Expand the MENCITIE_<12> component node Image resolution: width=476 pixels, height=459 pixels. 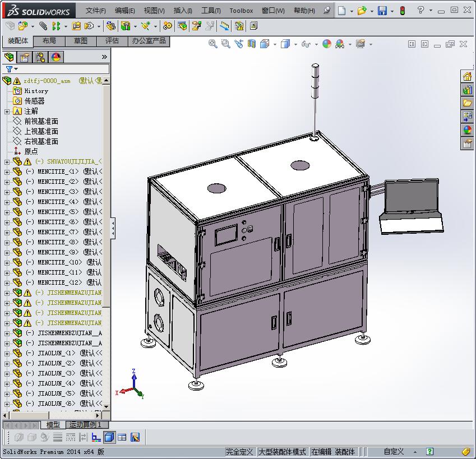pyautogui.click(x=7, y=283)
